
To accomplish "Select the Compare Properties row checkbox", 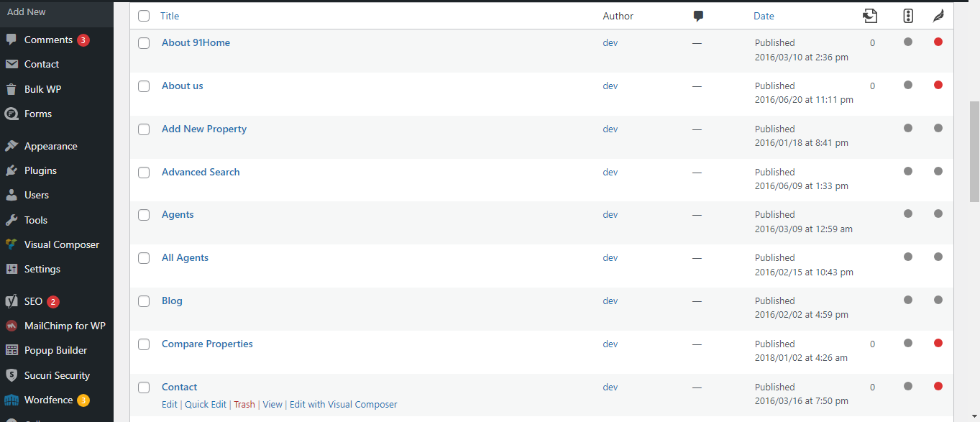I will pos(144,344).
